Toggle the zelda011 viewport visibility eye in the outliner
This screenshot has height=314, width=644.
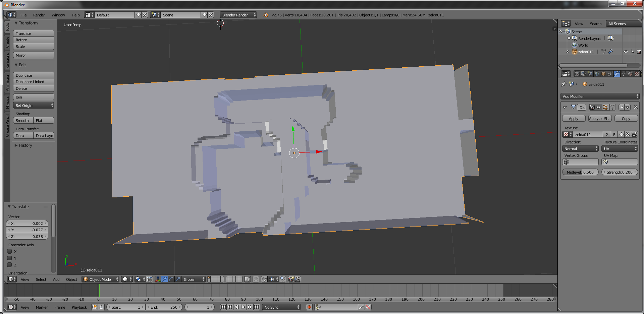[626, 52]
